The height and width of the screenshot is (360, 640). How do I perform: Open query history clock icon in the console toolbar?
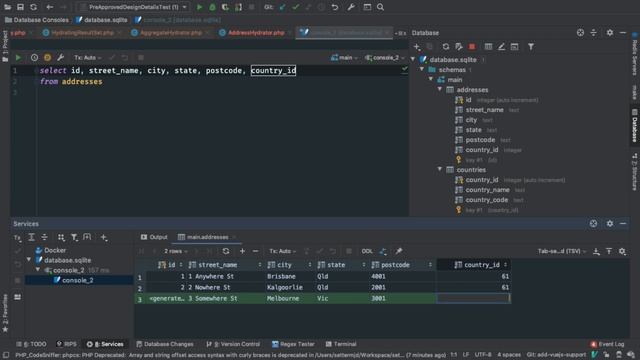click(34, 58)
